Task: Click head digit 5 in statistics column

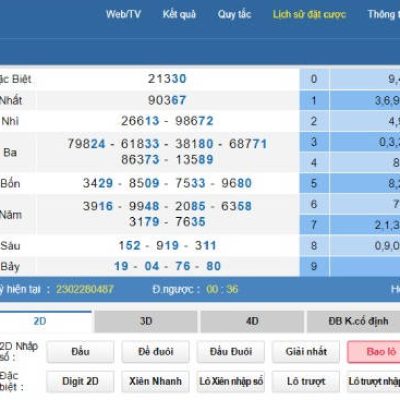Action: pyautogui.click(x=314, y=183)
